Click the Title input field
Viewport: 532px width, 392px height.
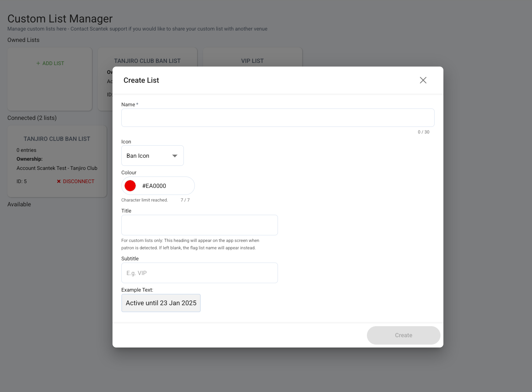199,225
